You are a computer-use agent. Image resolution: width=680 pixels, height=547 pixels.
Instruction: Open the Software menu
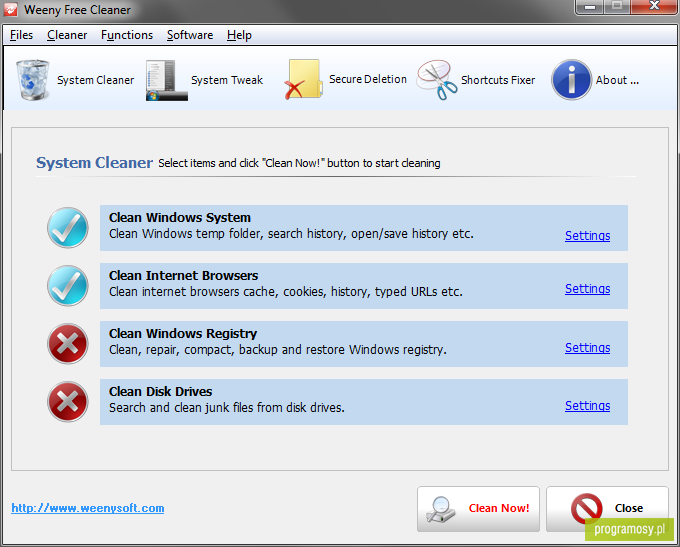(x=190, y=35)
